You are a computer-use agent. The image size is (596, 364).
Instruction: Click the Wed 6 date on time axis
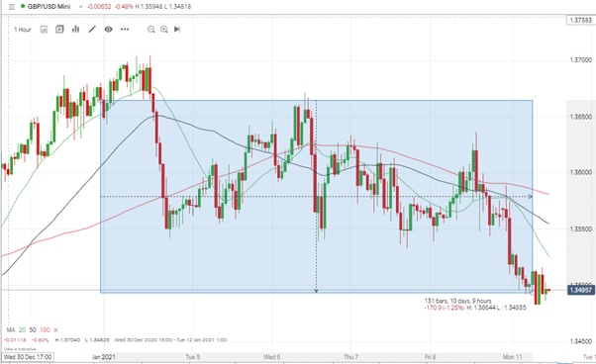[272, 357]
